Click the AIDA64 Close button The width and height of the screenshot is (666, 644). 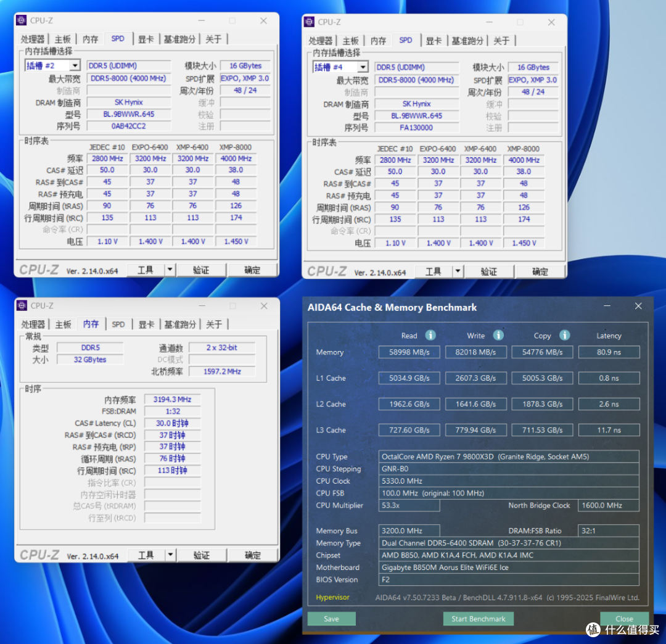click(624, 619)
